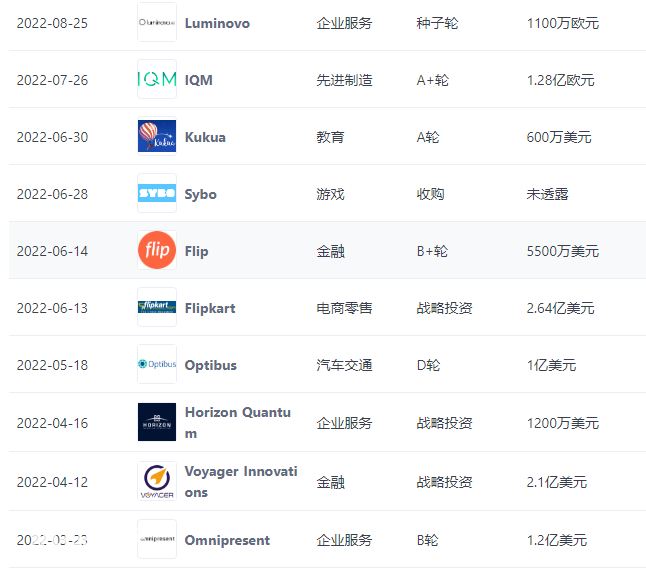Click the Horizon Quantum dark logo

[x=157, y=422]
